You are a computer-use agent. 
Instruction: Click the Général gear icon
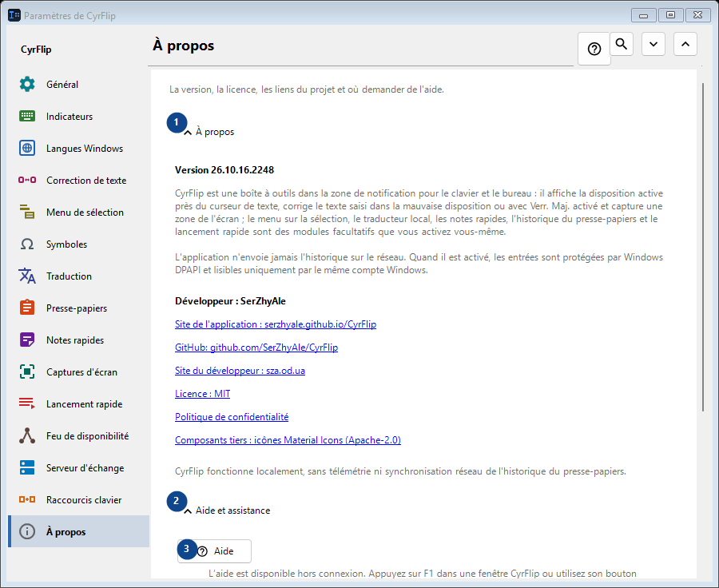pos(27,85)
